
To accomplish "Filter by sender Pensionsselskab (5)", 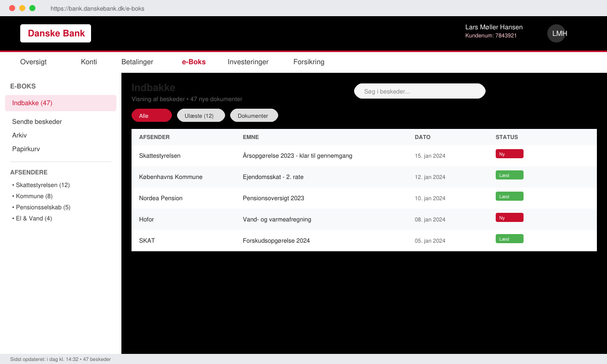I will 41,207.
